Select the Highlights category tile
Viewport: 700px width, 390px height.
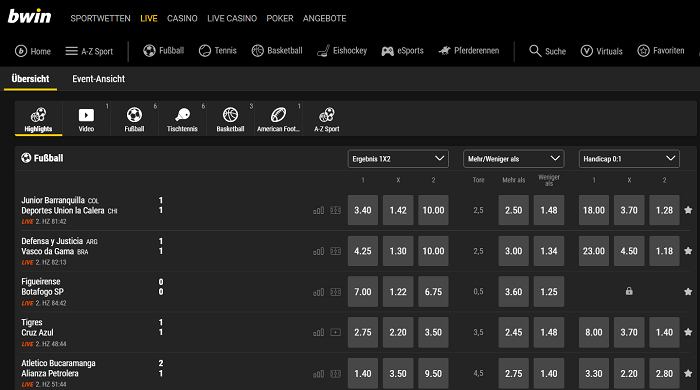pos(38,119)
